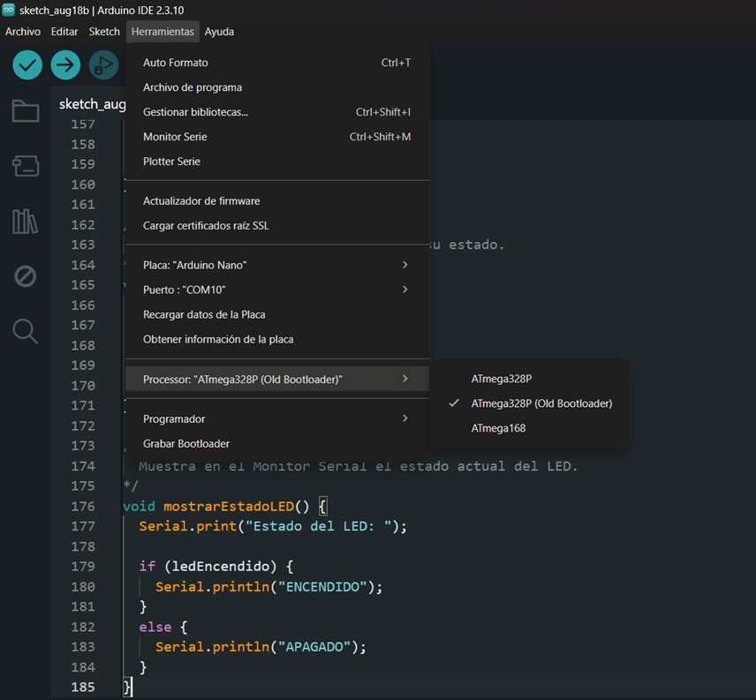Select the ATmega328P processor option
This screenshot has width=756, height=700.
(531, 380)
